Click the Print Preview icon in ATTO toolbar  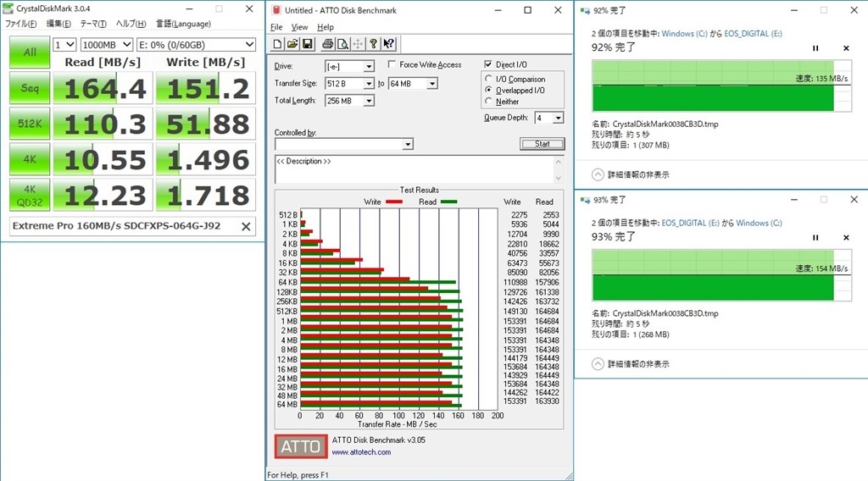(342, 44)
